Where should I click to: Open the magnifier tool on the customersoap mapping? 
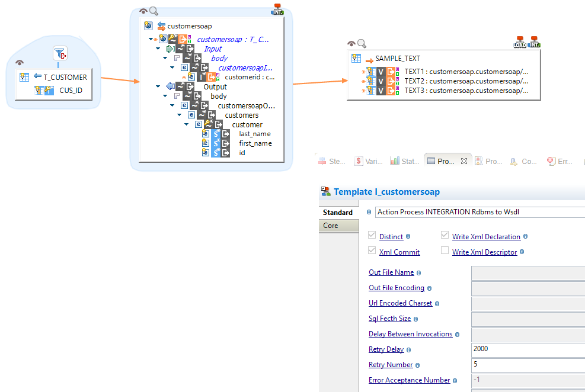click(153, 11)
